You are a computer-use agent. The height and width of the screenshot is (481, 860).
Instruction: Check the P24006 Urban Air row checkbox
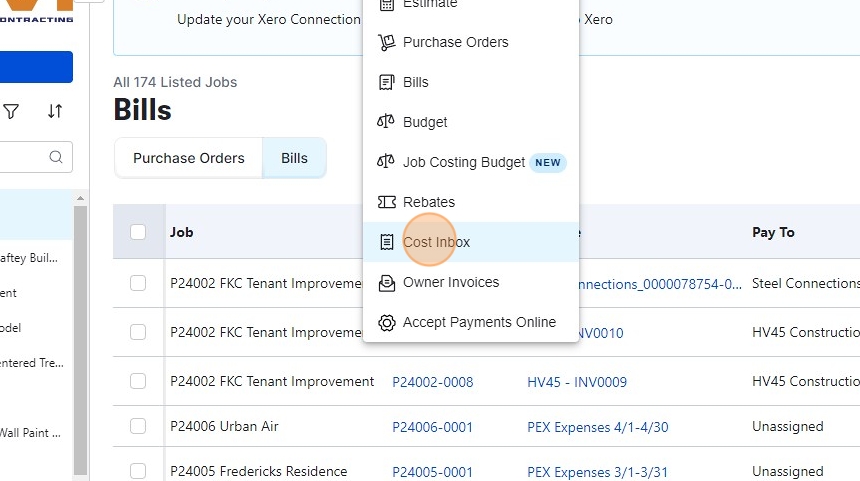[138, 426]
